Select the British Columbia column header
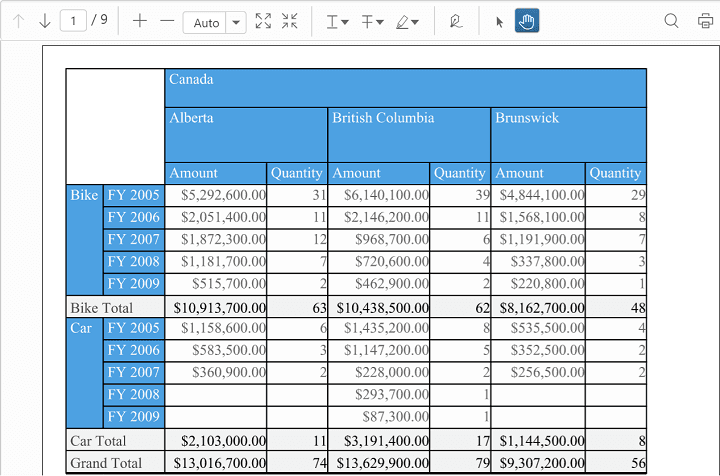Viewport: 720px width, 476px height. click(x=409, y=135)
